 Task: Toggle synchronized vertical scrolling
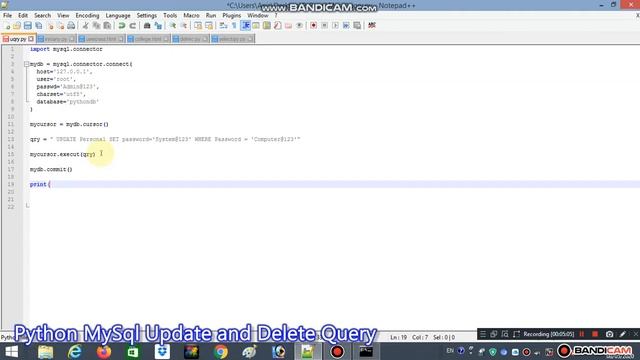click(198, 26)
